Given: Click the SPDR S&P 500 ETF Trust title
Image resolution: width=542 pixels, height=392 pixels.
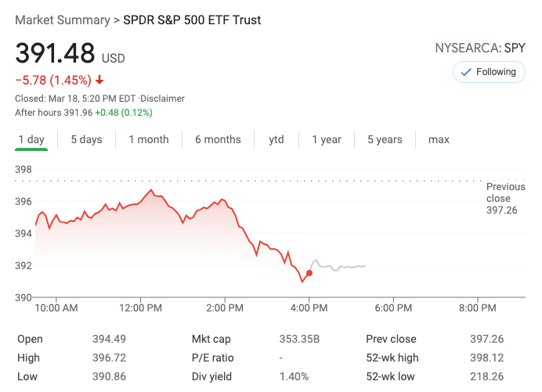Looking at the screenshot, I should [192, 20].
